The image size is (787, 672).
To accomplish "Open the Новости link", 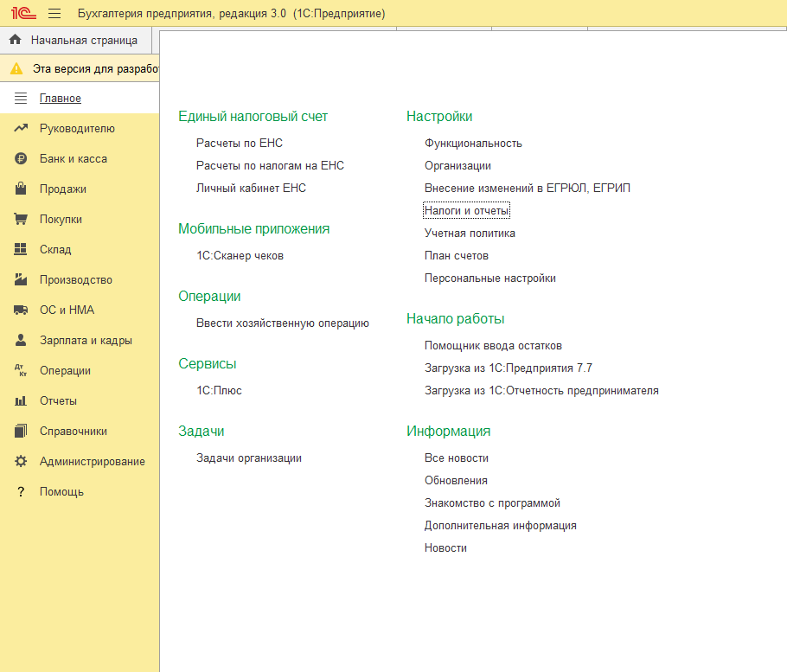I will pyautogui.click(x=445, y=548).
